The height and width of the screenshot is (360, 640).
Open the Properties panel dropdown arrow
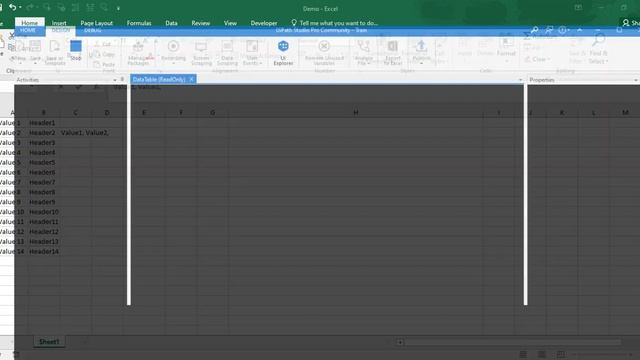tap(636, 80)
